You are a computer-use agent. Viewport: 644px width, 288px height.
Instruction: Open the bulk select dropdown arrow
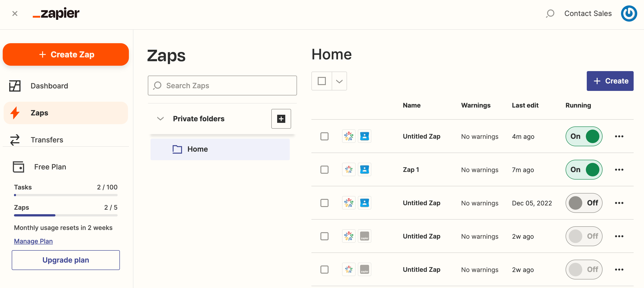coord(339,81)
